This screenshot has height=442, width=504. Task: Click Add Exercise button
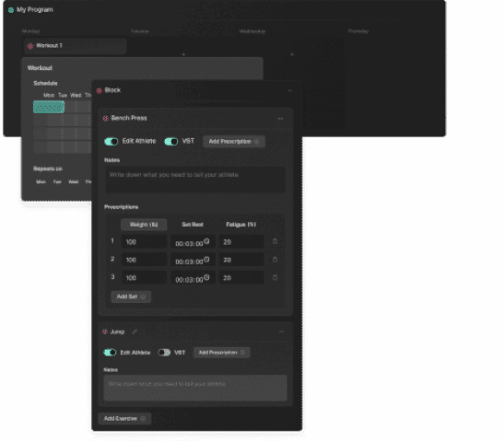124,418
